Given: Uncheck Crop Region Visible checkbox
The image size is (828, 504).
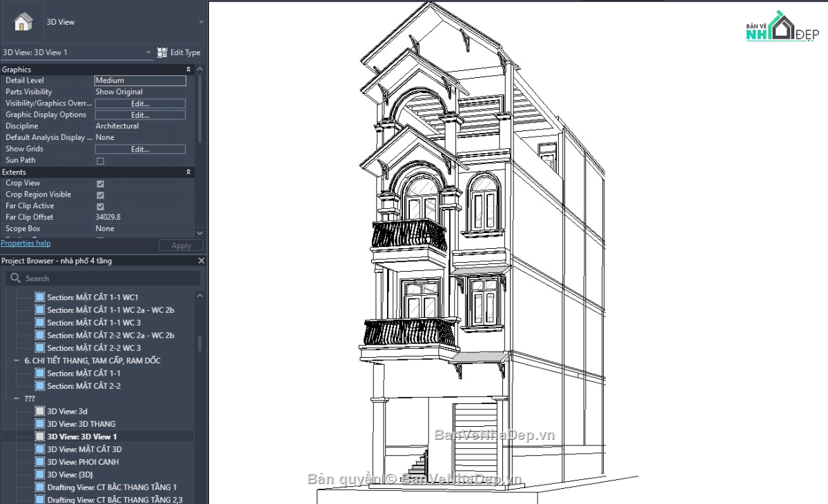Looking at the screenshot, I should click(100, 195).
